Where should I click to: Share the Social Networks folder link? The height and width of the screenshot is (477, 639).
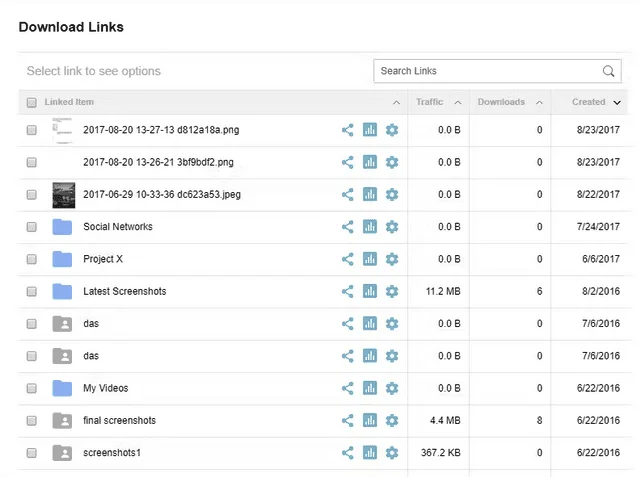[x=348, y=227]
